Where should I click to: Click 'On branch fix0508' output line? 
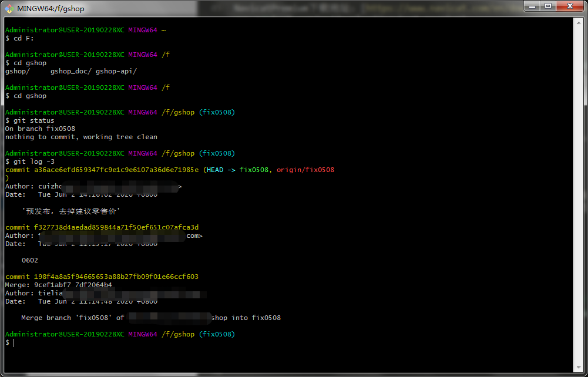click(40, 129)
